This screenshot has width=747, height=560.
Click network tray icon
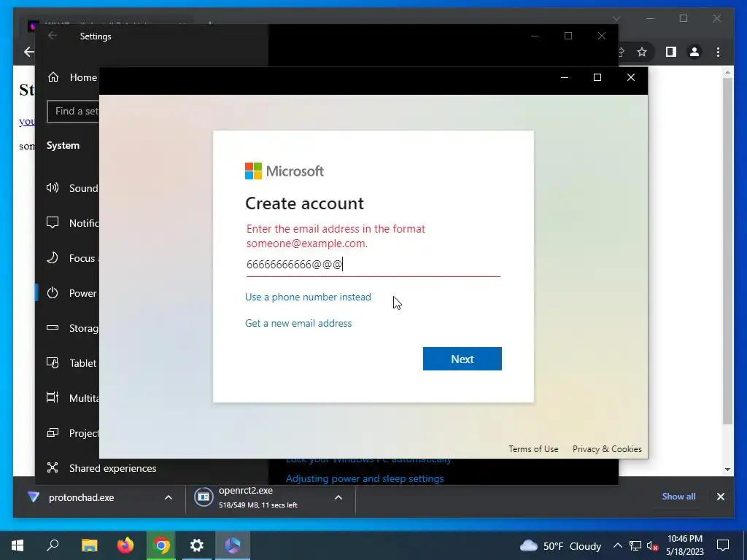point(635,545)
